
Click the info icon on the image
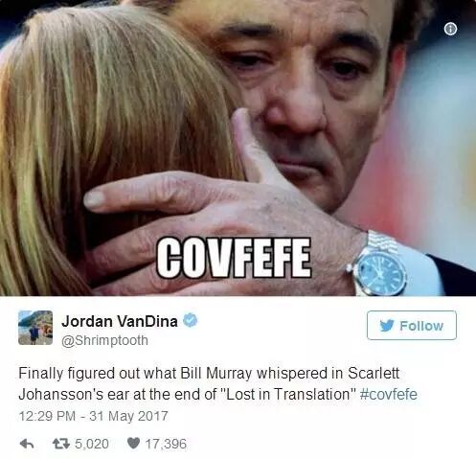[450, 29]
